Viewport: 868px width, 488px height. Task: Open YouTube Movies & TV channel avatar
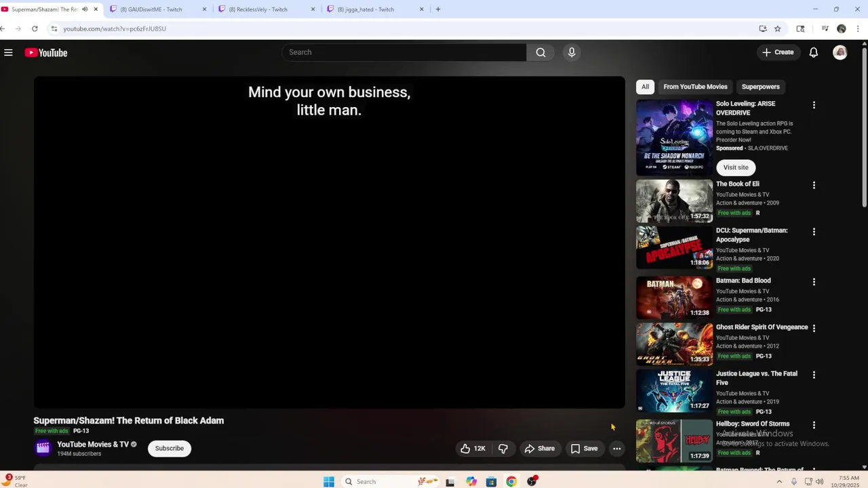[43, 447]
